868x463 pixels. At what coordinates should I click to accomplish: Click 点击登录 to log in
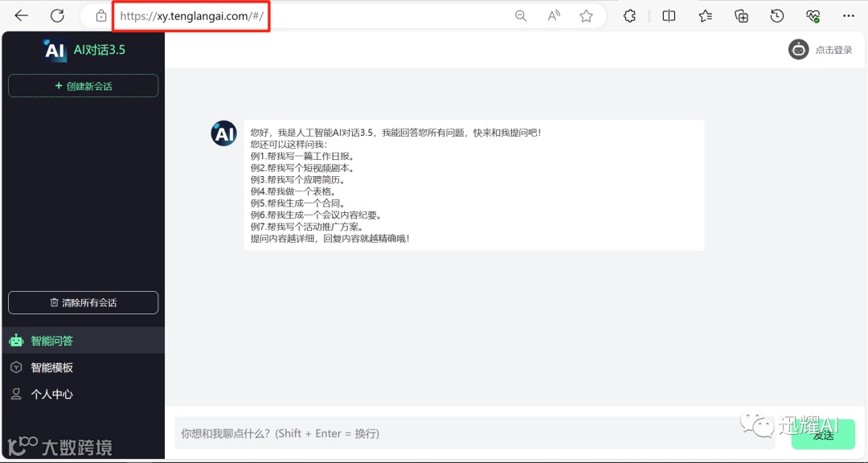coord(833,50)
